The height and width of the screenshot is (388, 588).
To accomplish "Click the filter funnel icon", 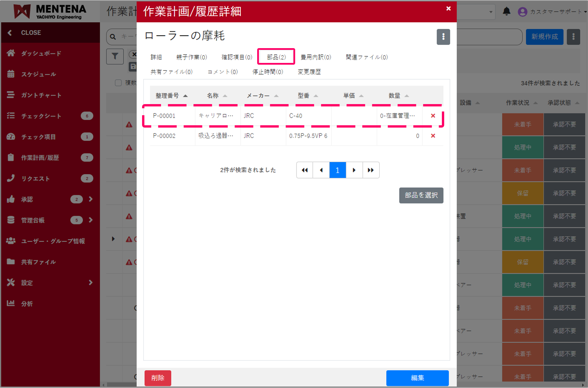I will point(115,56).
